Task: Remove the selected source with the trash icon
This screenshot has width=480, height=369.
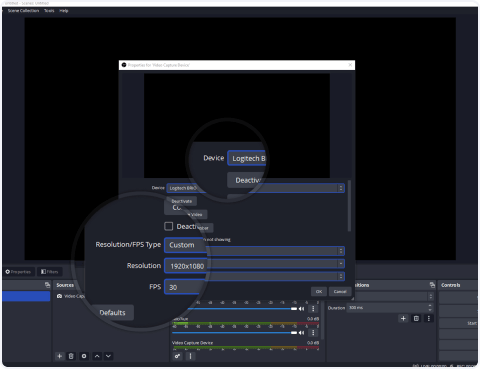Action: click(x=71, y=356)
